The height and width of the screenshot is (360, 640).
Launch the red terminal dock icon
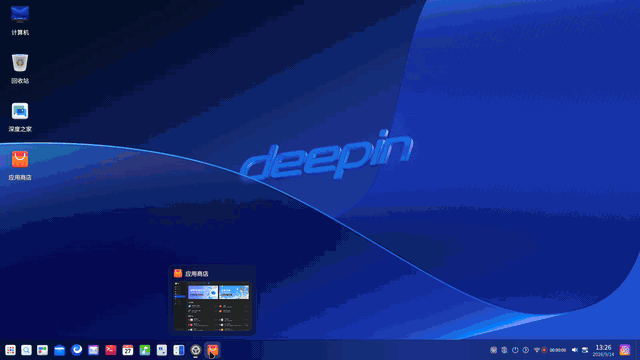(x=111, y=350)
